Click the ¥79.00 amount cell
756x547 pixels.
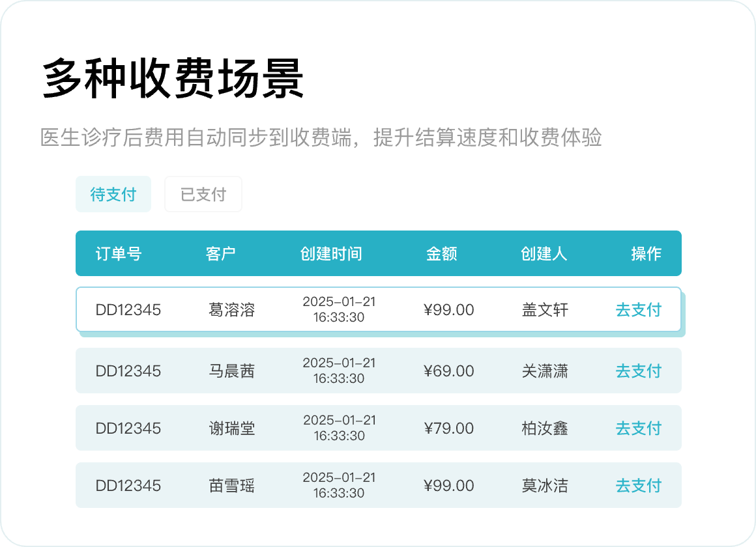pyautogui.click(x=448, y=428)
